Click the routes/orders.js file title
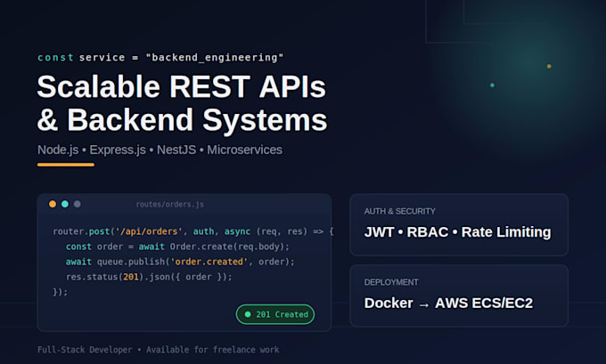The image size is (606, 364). [170, 204]
